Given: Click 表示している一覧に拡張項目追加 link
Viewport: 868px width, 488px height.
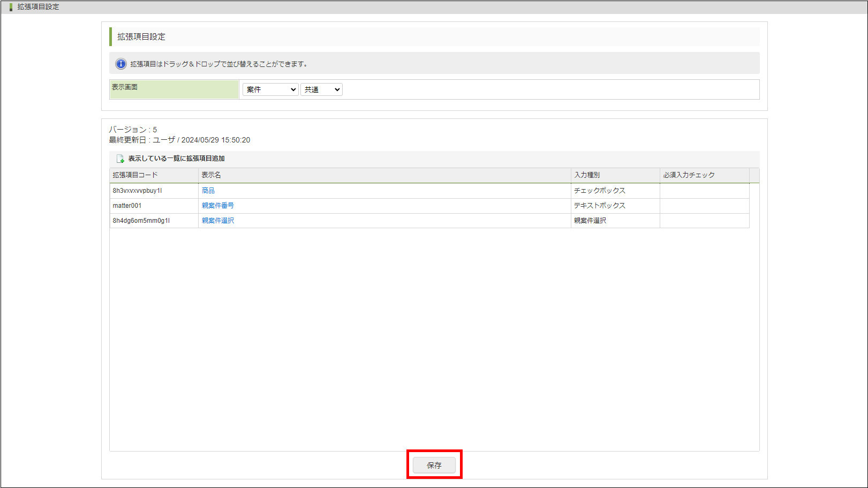Looking at the screenshot, I should pyautogui.click(x=176, y=159).
